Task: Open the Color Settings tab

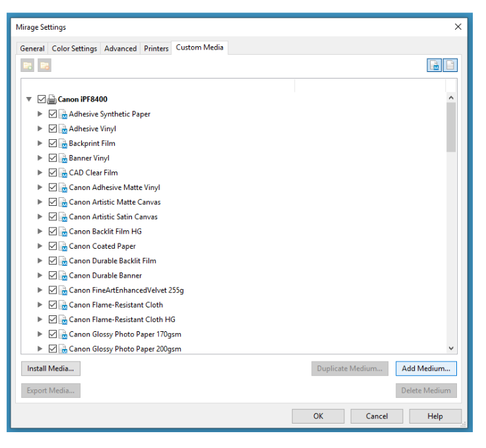Action: [75, 49]
